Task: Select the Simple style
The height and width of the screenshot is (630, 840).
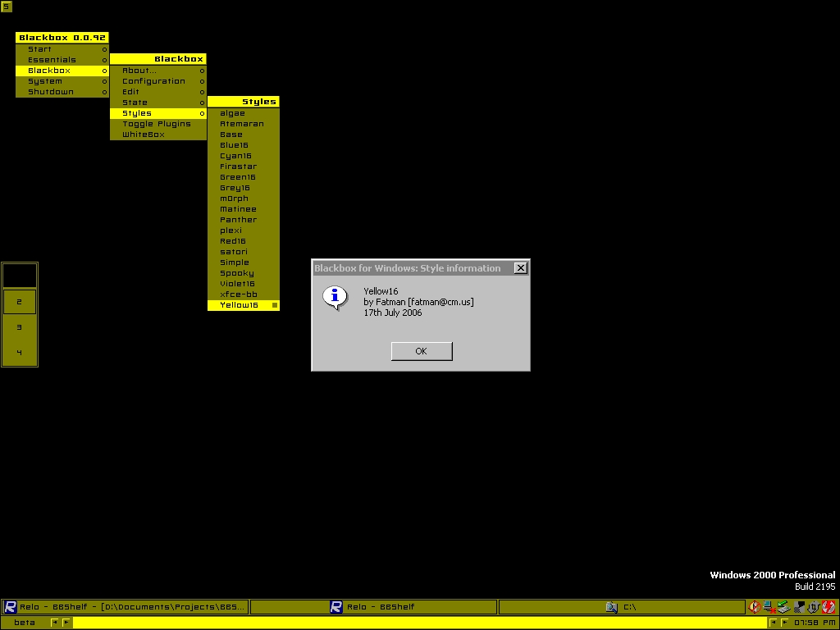Action: click(x=243, y=262)
